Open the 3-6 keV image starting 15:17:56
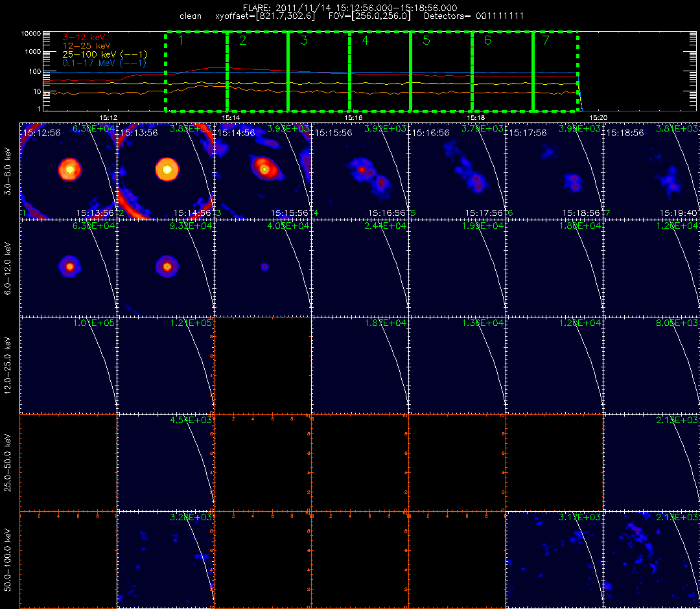The width and height of the screenshot is (700, 609). (x=555, y=171)
